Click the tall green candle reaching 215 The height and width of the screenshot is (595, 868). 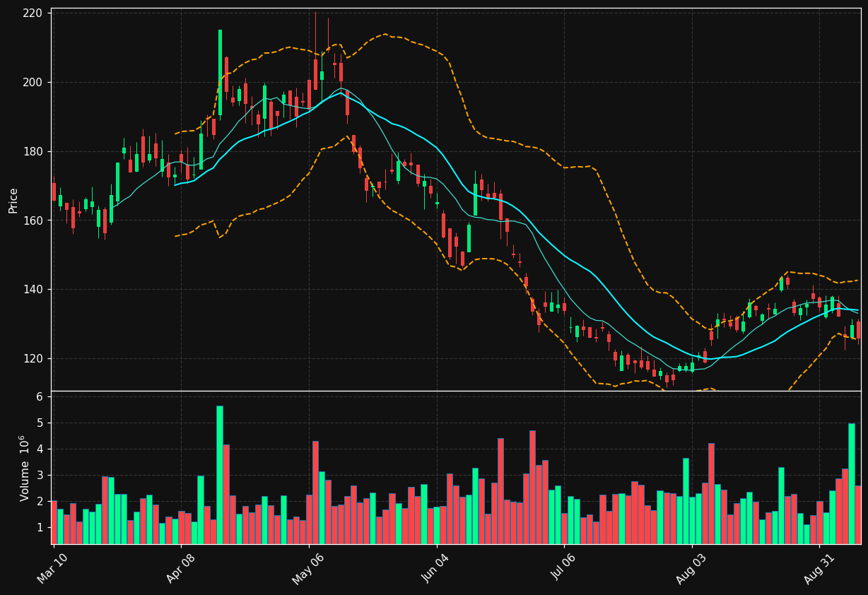(x=220, y=72)
